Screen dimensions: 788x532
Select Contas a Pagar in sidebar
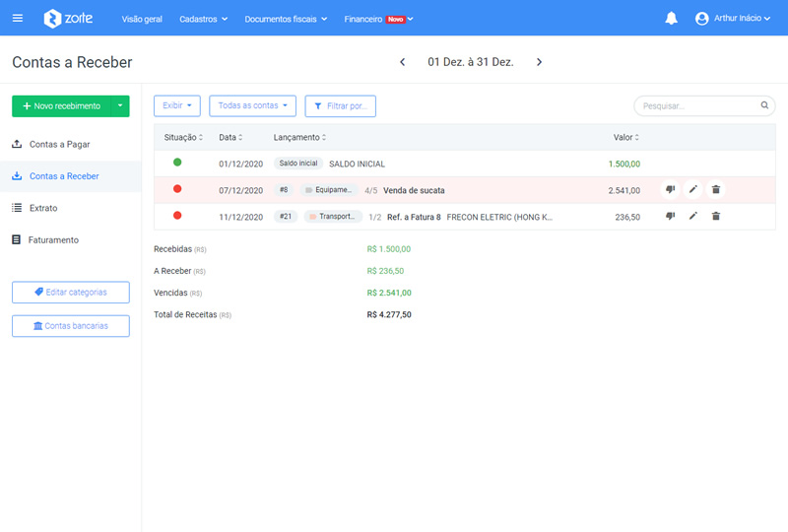59,144
